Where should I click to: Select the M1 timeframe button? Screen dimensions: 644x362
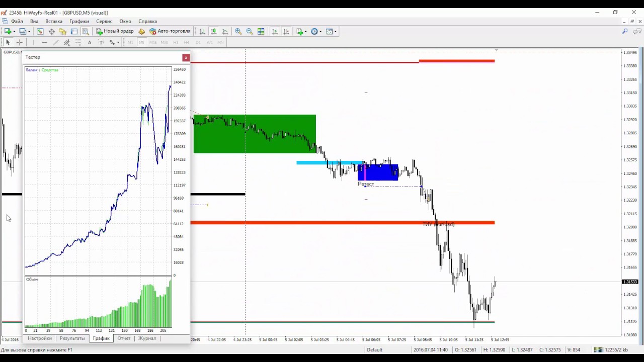point(130,42)
